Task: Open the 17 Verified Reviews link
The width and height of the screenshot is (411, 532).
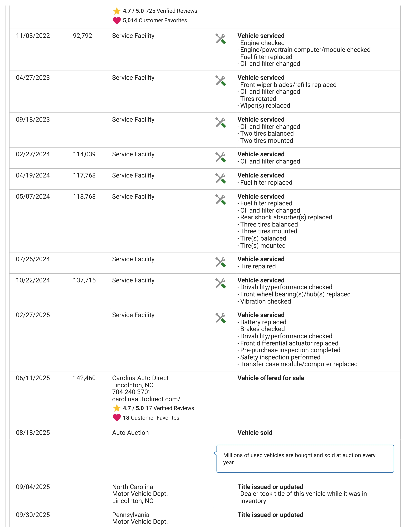Action: point(170,408)
